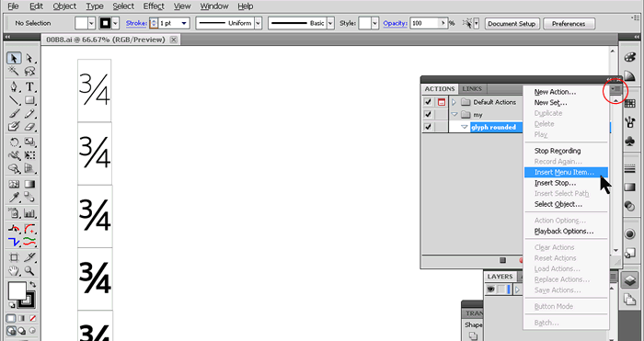
Task: Open the Opacity link in control bar
Action: 395,23
